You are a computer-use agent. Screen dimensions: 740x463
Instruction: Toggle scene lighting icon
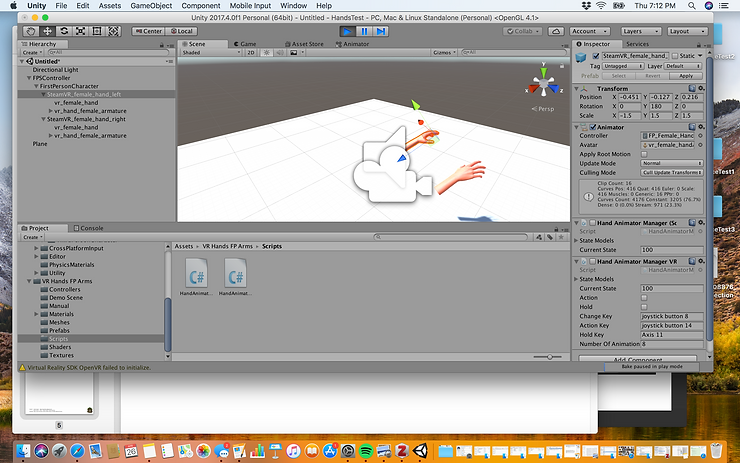coord(267,52)
